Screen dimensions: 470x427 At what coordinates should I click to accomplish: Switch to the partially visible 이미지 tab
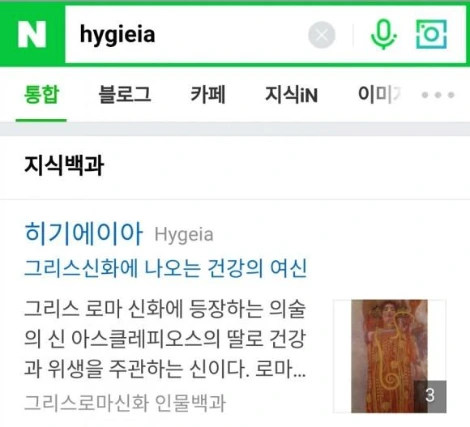coord(379,94)
